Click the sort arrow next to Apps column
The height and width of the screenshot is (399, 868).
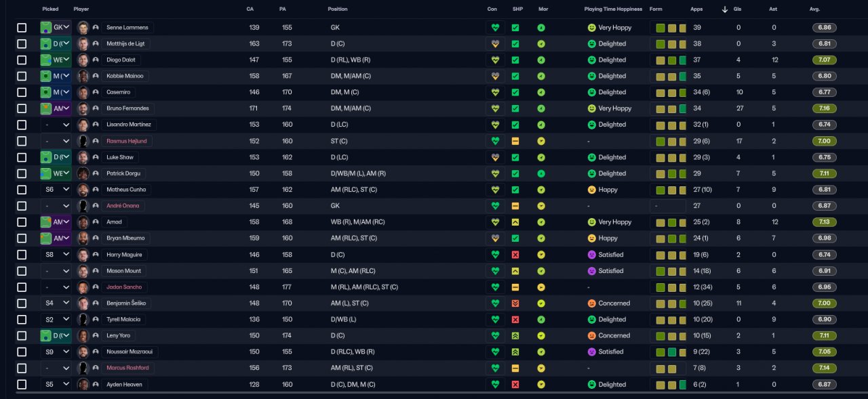pyautogui.click(x=725, y=9)
